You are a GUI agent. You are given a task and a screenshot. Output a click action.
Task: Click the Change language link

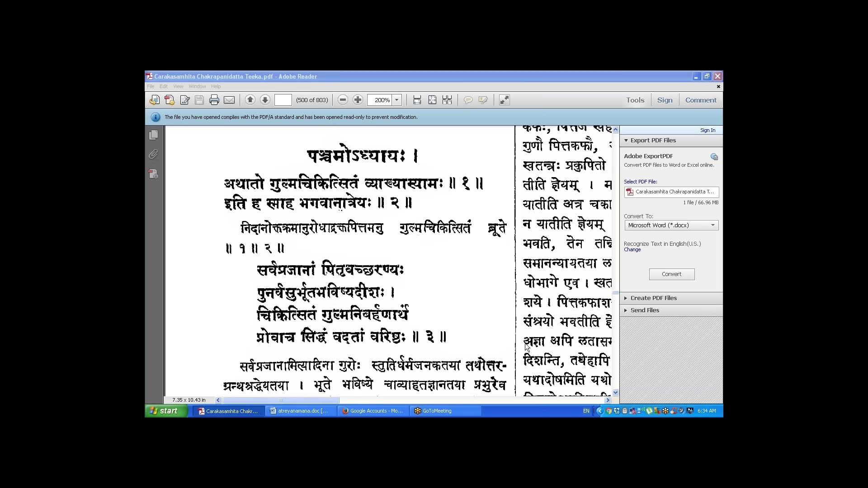[632, 249]
